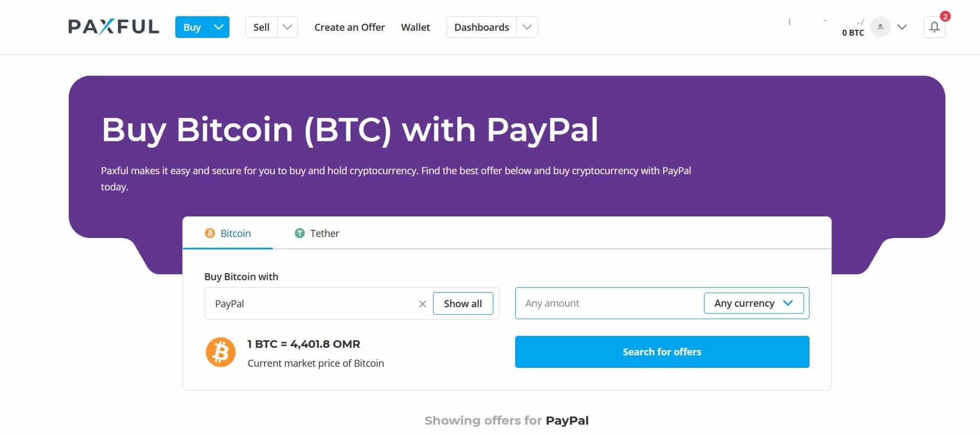Open the Create an Offer page
The height and width of the screenshot is (436, 980).
[x=349, y=27]
